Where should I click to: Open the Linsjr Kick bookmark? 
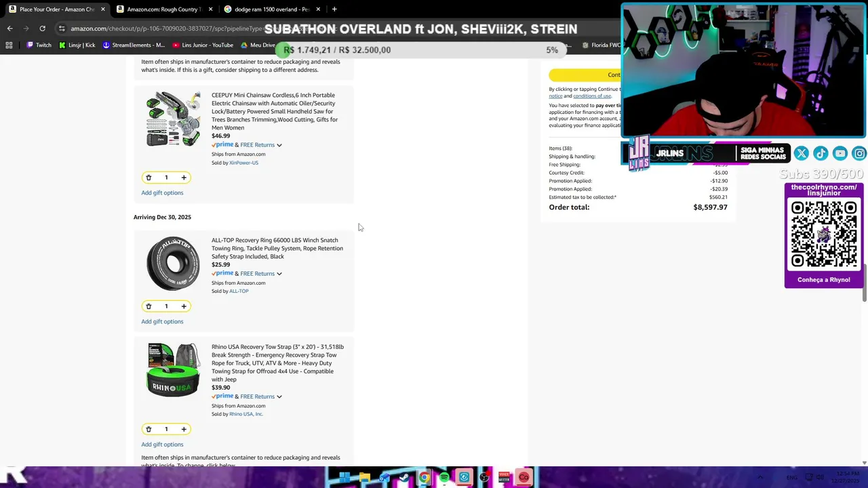tap(77, 45)
